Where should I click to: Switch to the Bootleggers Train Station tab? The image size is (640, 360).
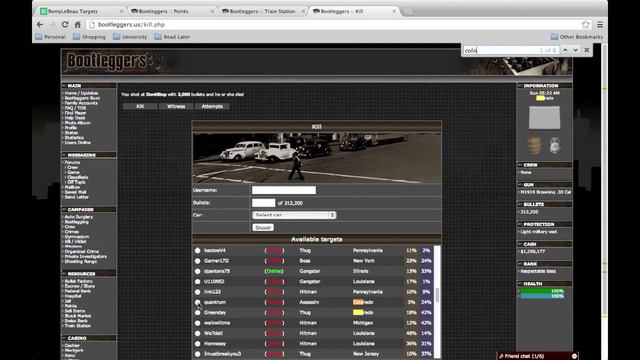click(x=263, y=11)
